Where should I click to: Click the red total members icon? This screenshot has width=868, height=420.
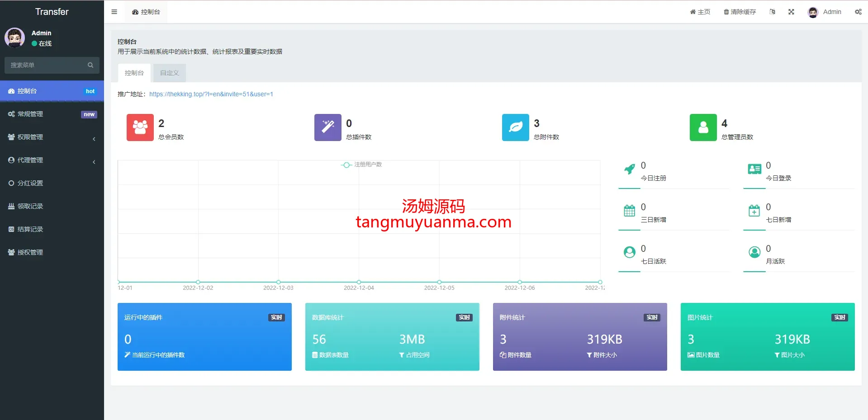(140, 127)
